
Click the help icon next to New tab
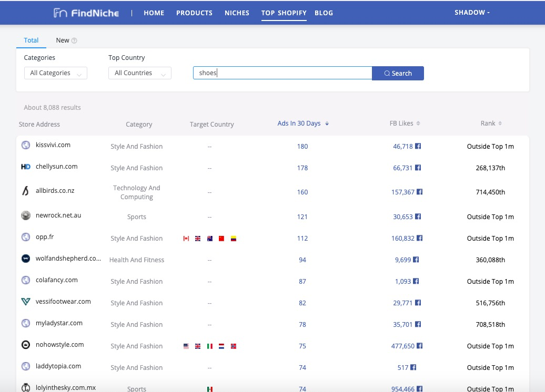click(x=74, y=40)
